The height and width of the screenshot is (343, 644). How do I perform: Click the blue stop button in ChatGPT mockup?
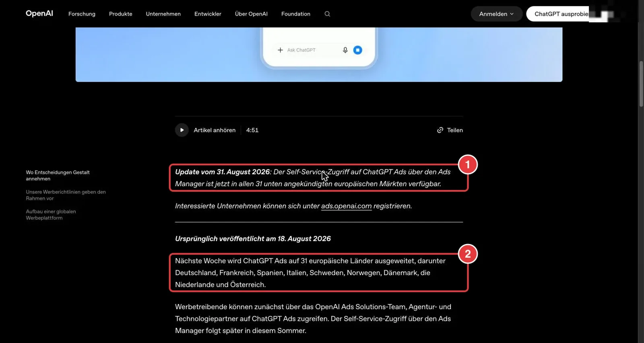[357, 50]
